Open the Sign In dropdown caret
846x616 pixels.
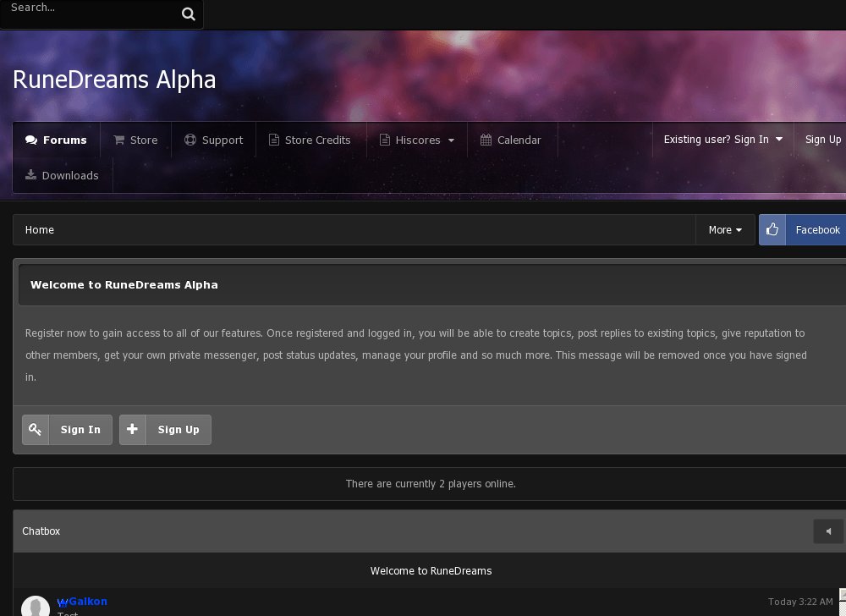tap(778, 140)
